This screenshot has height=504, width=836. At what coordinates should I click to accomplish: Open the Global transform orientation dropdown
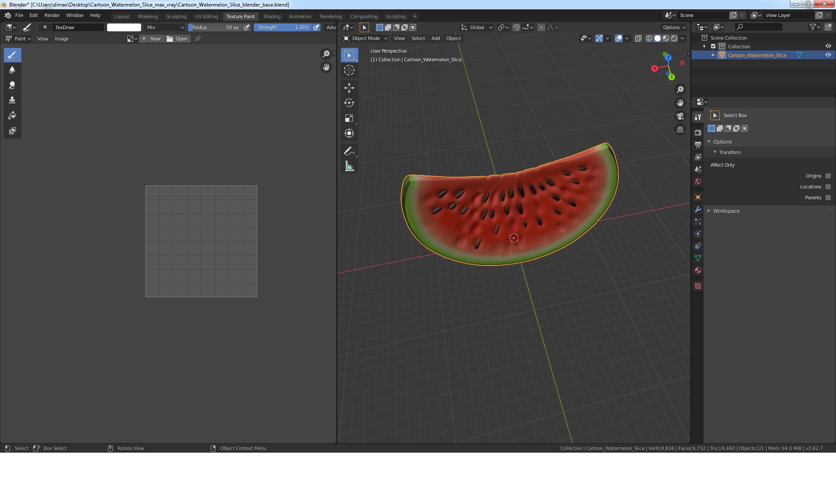point(477,27)
